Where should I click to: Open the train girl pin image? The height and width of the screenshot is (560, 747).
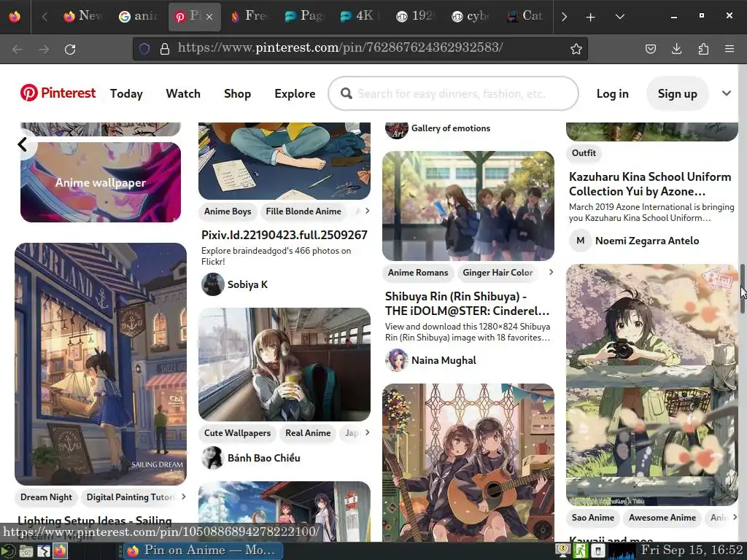(285, 365)
